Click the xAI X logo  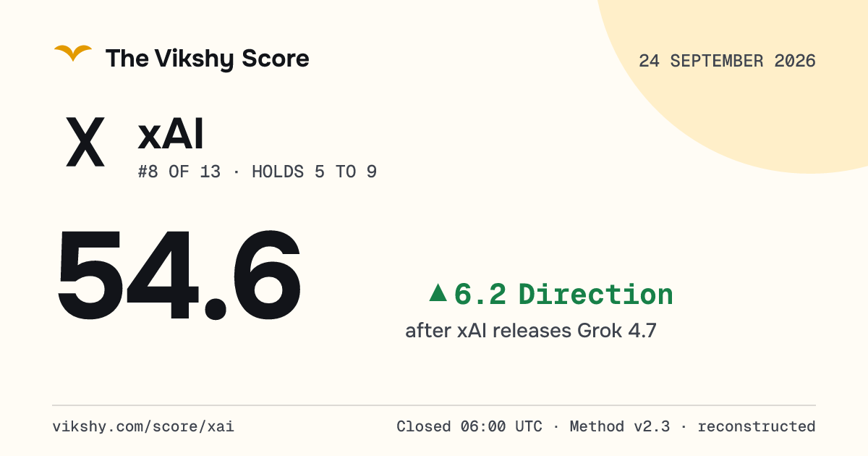tap(85, 143)
